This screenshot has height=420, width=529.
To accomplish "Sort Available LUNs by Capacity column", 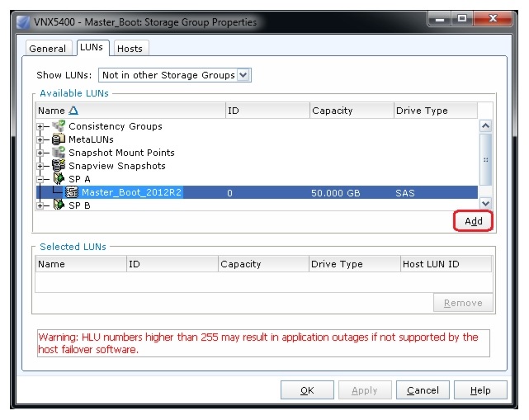I will [x=352, y=111].
